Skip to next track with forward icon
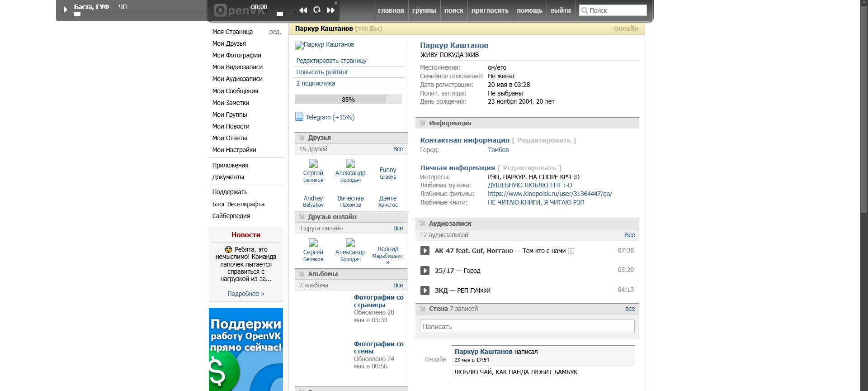The width and height of the screenshot is (868, 391). click(331, 10)
